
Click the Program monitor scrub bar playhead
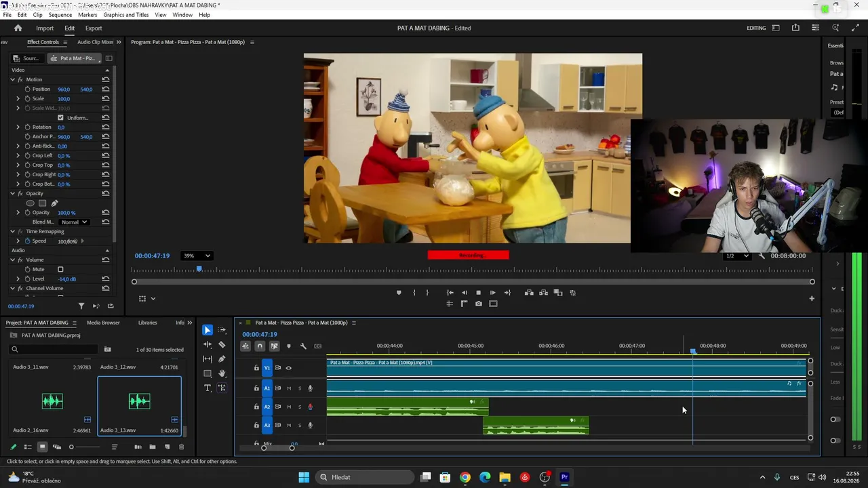tap(199, 269)
